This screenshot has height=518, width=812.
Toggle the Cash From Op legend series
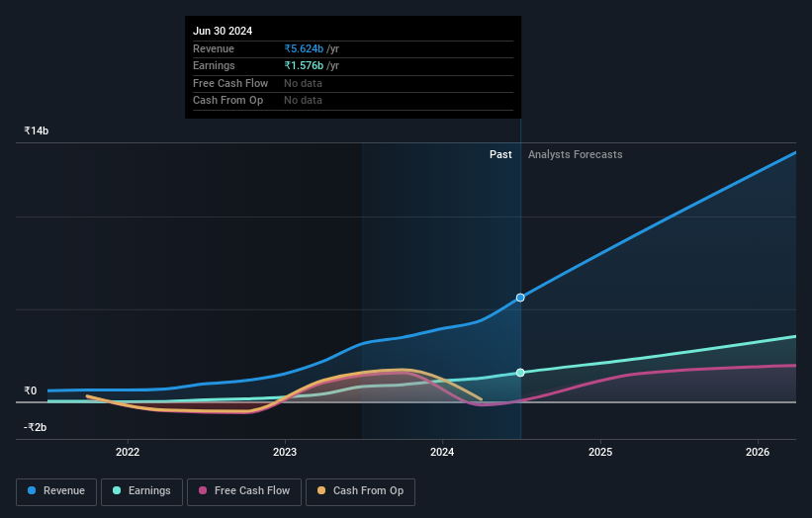click(x=360, y=491)
